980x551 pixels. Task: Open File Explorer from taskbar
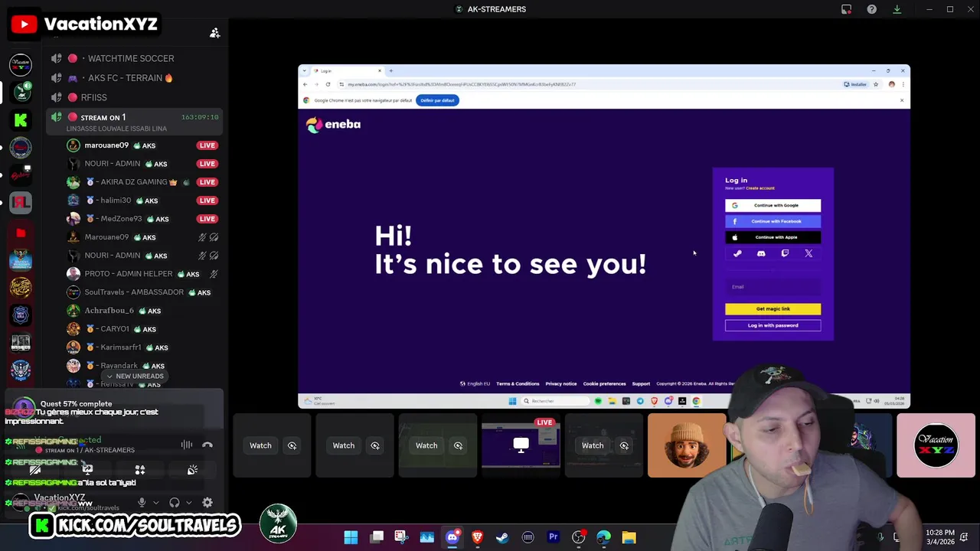629,537
